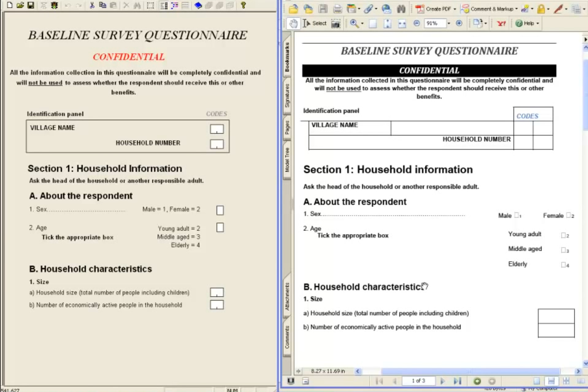Click the zoom 91% input field
This screenshot has height=392, width=588.
point(435,23)
